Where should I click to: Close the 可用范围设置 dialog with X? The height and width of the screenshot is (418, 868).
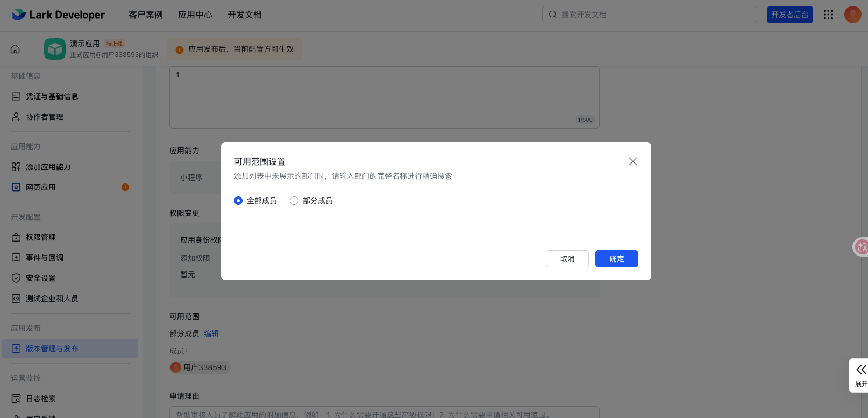point(632,161)
